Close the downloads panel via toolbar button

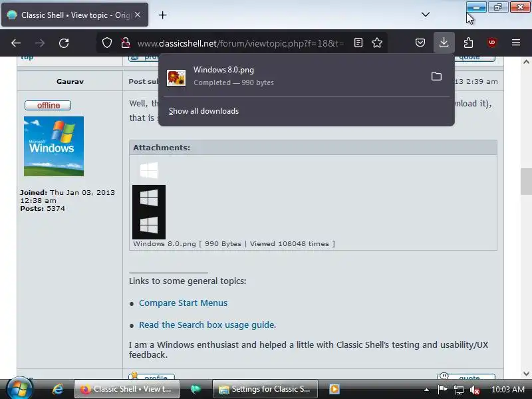(444, 43)
